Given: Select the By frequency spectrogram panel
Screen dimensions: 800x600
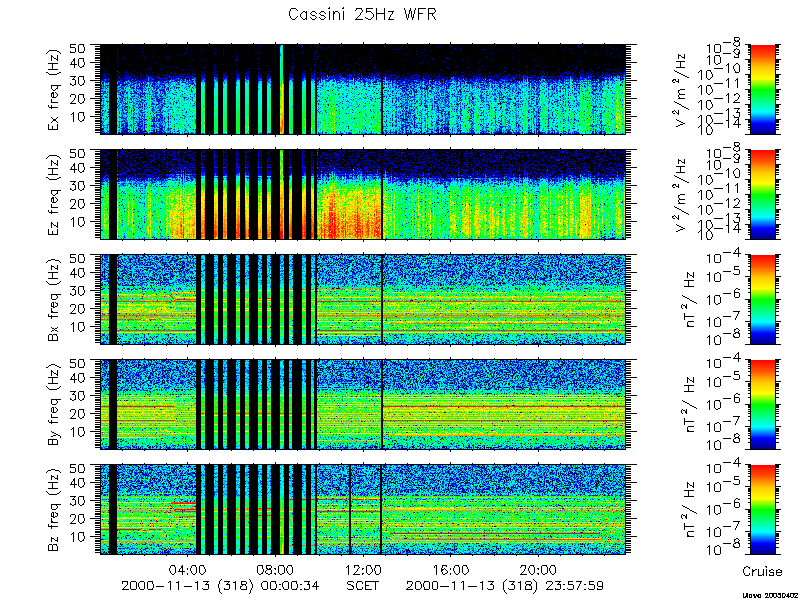Looking at the screenshot, I should click(x=363, y=405).
